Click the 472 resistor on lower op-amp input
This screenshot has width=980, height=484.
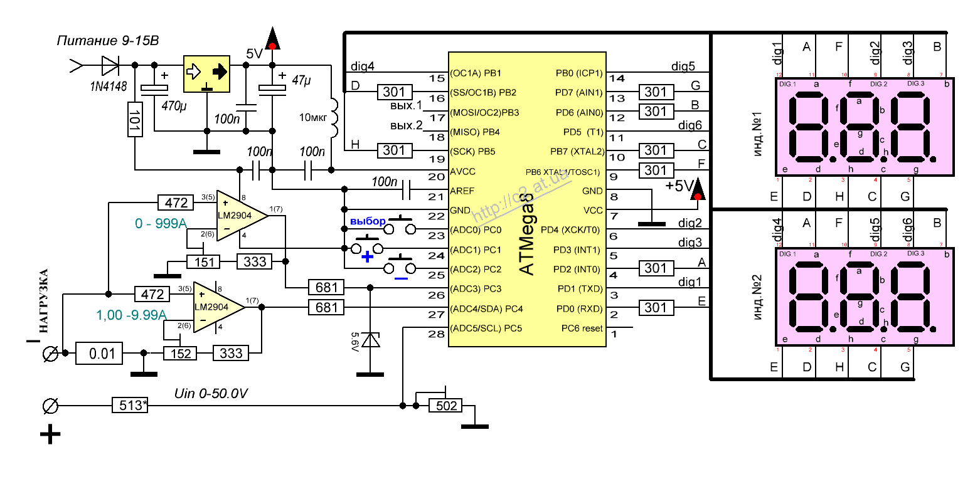[152, 294]
